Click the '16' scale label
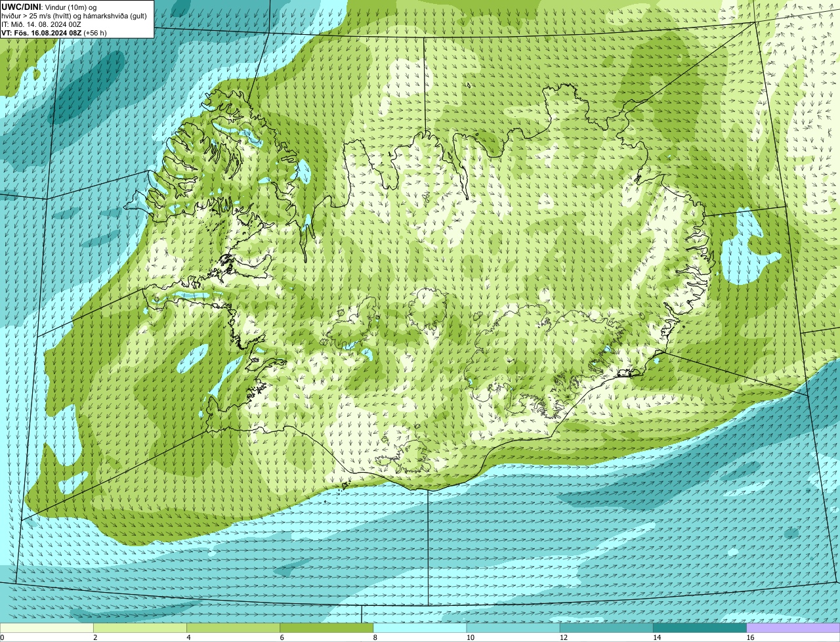The width and height of the screenshot is (840, 642). [x=750, y=637]
